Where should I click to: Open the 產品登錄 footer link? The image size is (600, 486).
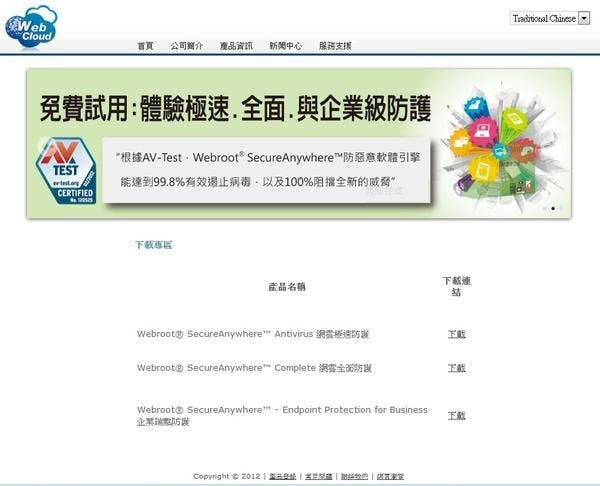tap(283, 476)
